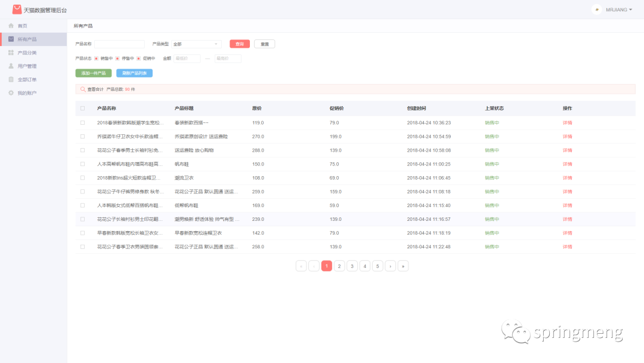The width and height of the screenshot is (644, 363).
Task: Select the row with original price 142.0
Action: point(82,233)
